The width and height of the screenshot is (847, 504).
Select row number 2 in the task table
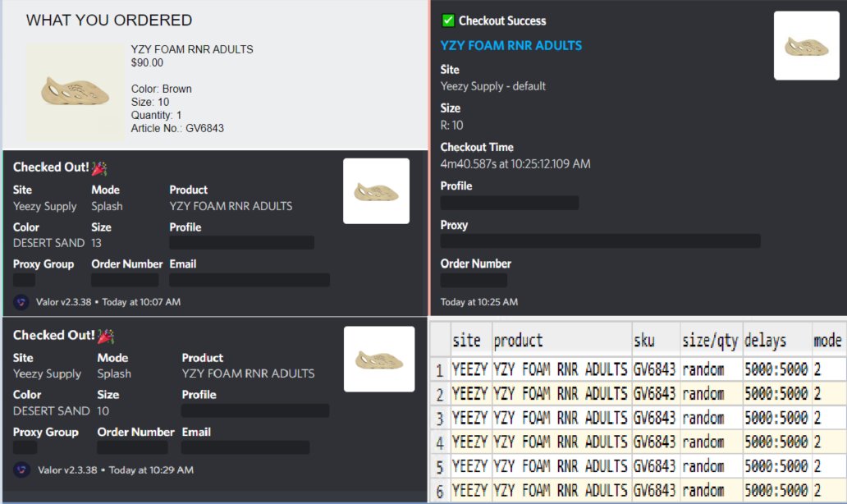click(x=440, y=394)
